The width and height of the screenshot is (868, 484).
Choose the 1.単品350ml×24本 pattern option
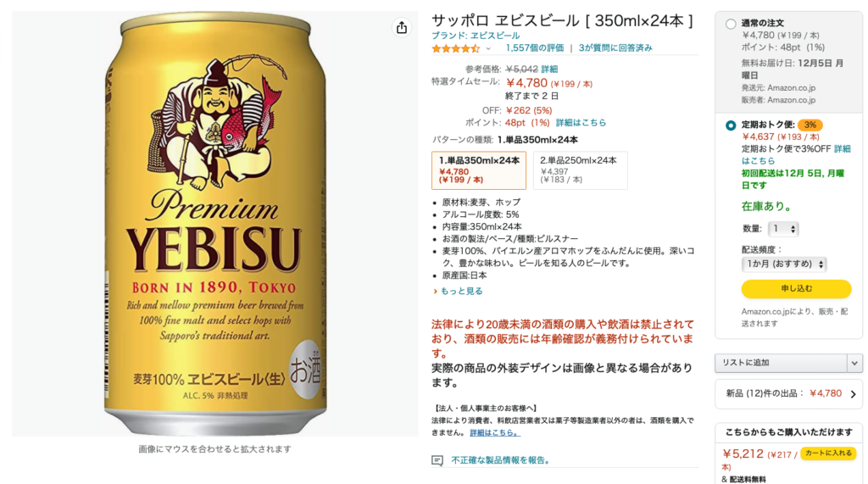point(479,170)
